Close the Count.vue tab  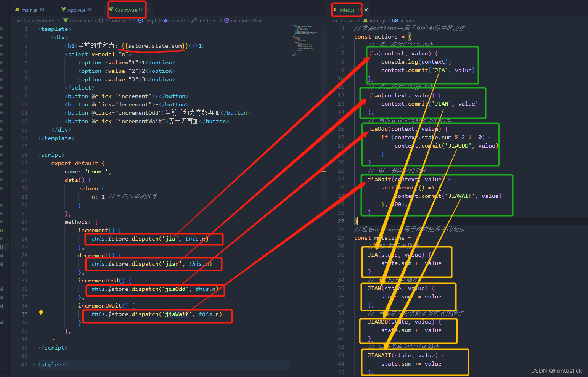(148, 10)
